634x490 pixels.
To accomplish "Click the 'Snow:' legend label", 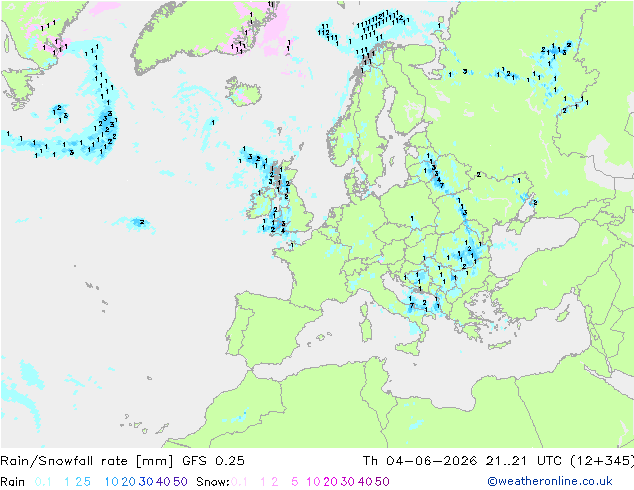I will pyautogui.click(x=213, y=482).
